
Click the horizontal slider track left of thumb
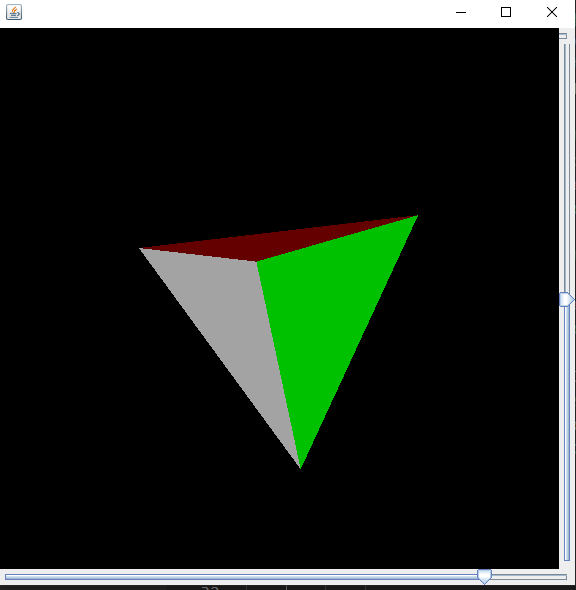click(x=241, y=577)
